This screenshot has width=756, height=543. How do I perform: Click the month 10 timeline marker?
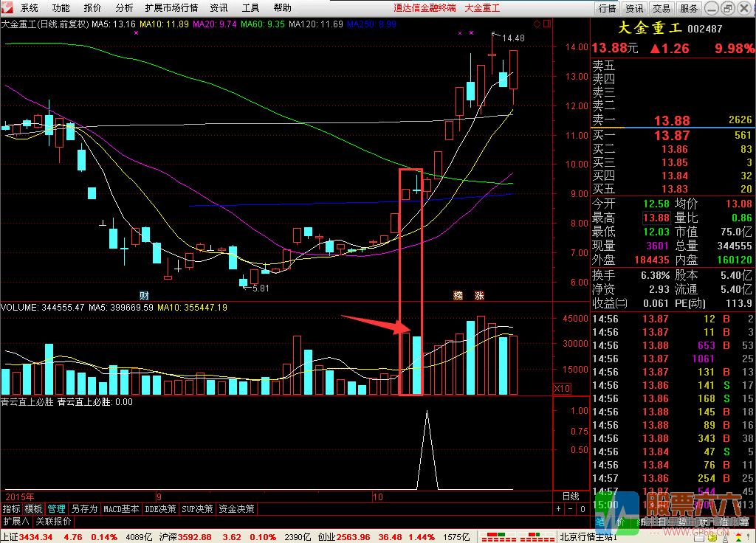(377, 497)
